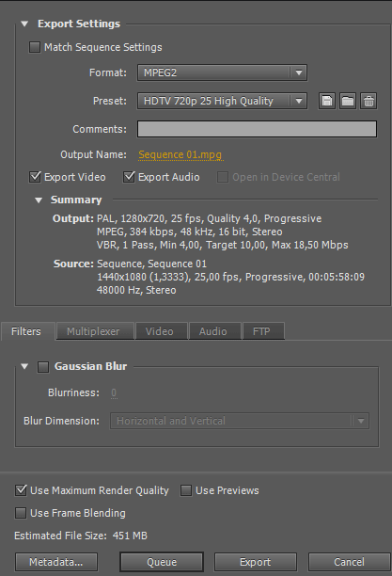Click the Import Preset folder icon
The height and width of the screenshot is (576, 392).
348,101
